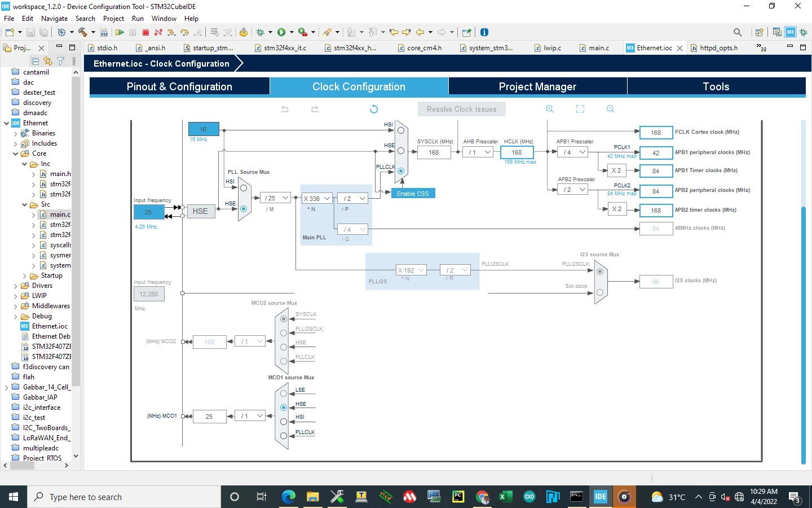Open the APB1 Prescaler dropdown
The height and width of the screenshot is (508, 812).
click(x=572, y=152)
